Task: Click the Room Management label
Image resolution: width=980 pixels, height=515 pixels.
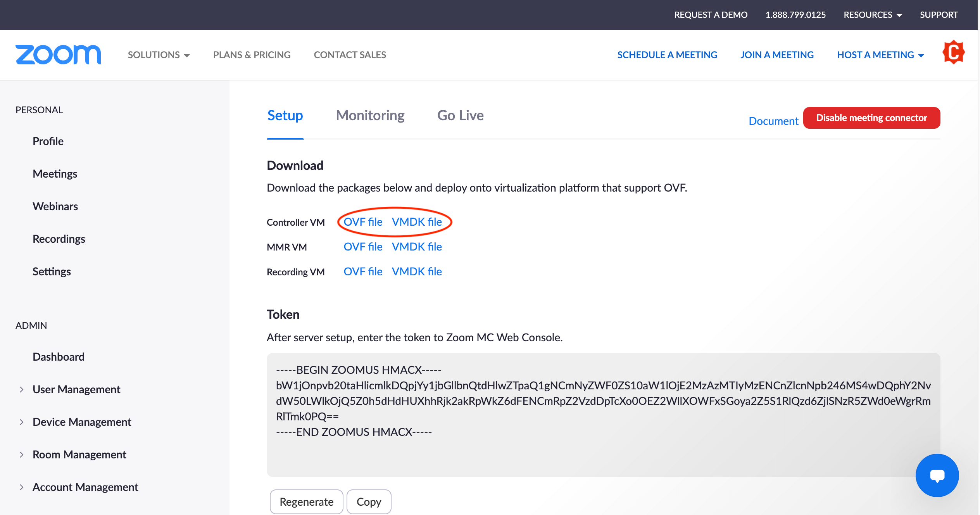Action: click(x=79, y=455)
